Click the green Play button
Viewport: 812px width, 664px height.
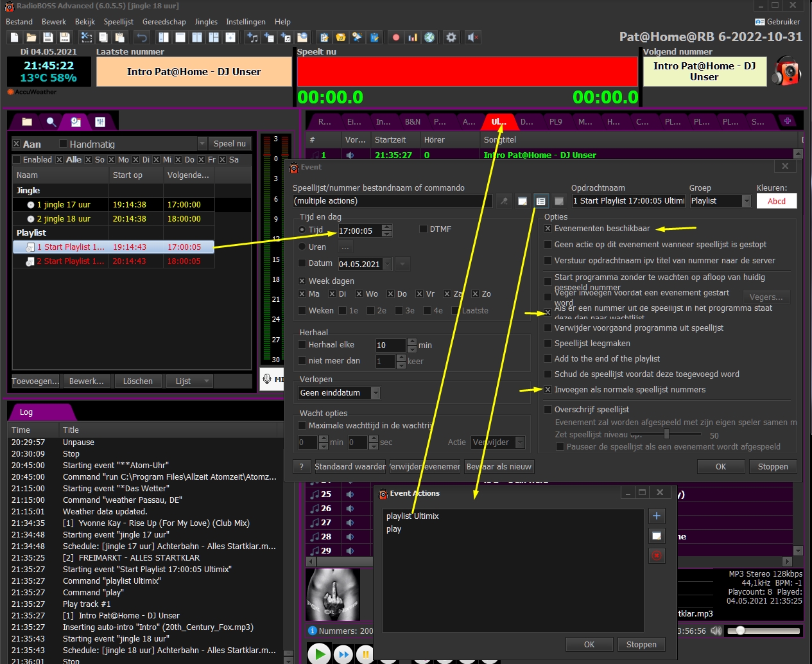pos(319,654)
